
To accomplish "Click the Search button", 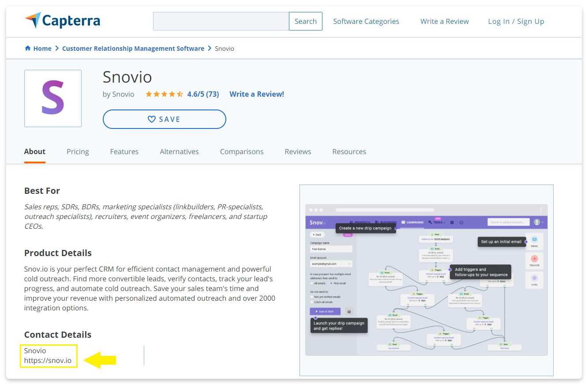I will 306,21.
